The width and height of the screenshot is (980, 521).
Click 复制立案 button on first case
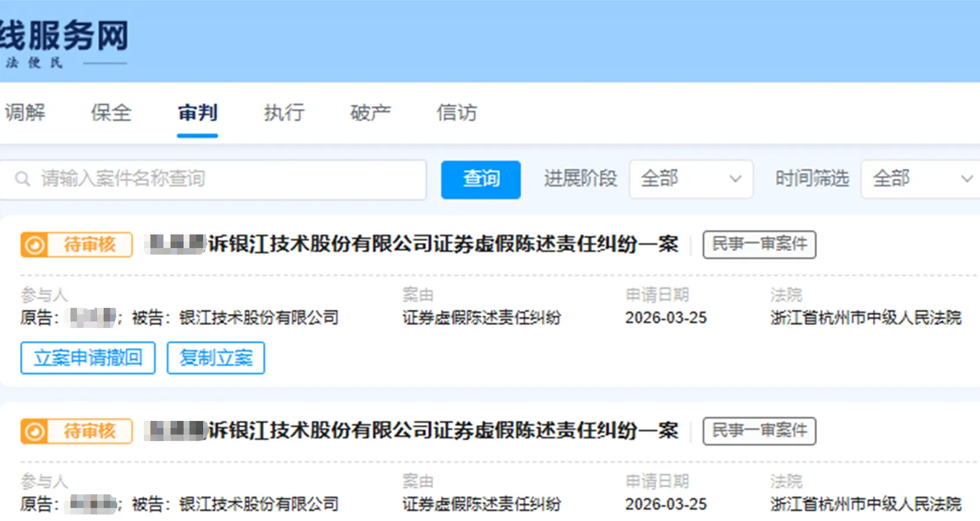[216, 358]
